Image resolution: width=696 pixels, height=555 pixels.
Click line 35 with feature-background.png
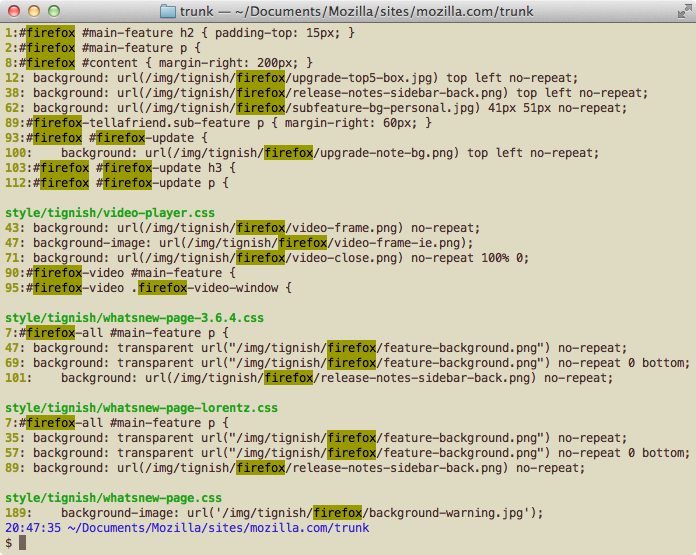(316, 438)
